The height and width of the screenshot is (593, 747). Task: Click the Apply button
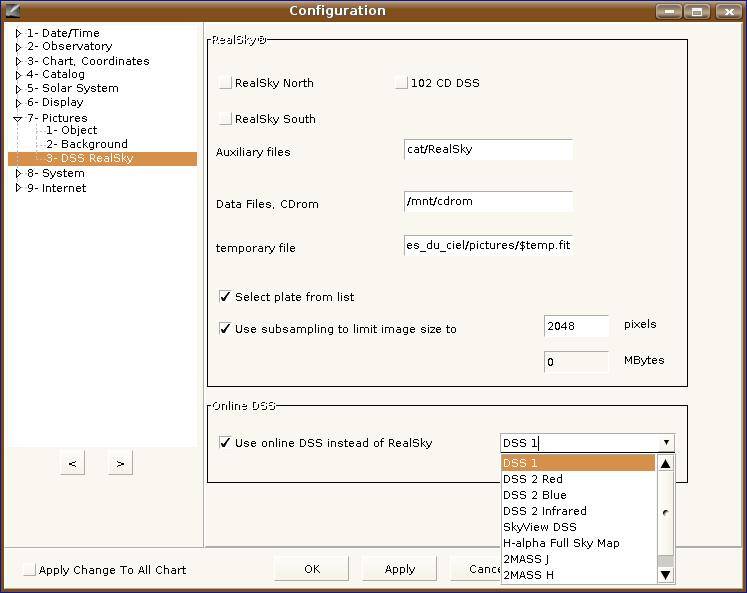tap(399, 569)
